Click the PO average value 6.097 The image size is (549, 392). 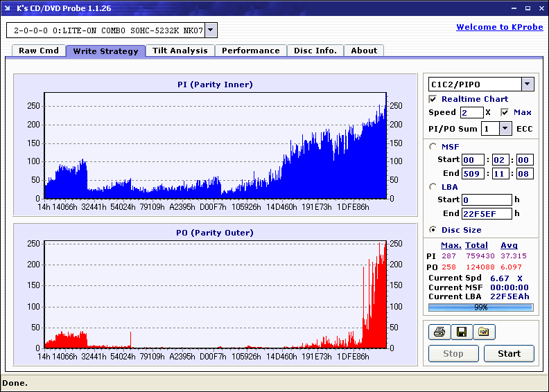point(511,267)
